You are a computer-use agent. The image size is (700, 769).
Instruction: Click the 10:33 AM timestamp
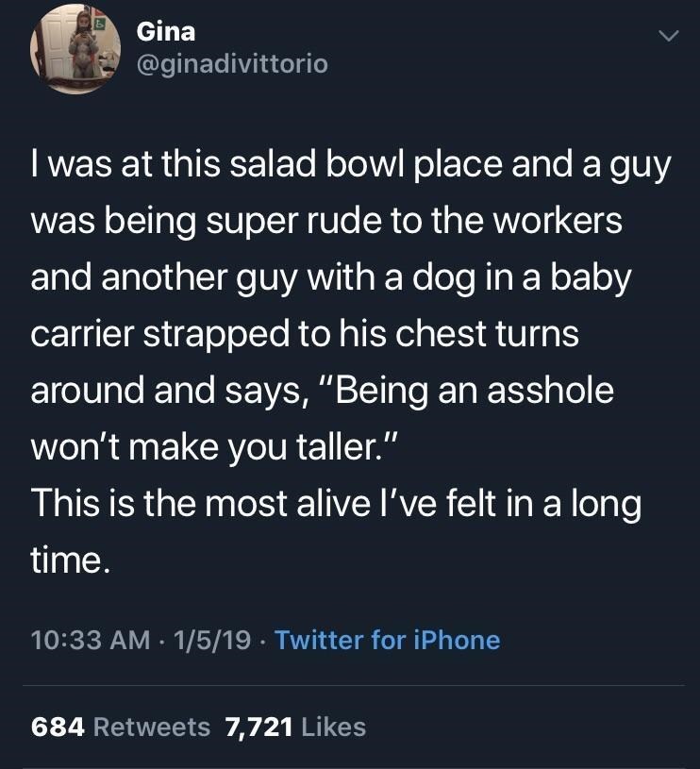90,640
